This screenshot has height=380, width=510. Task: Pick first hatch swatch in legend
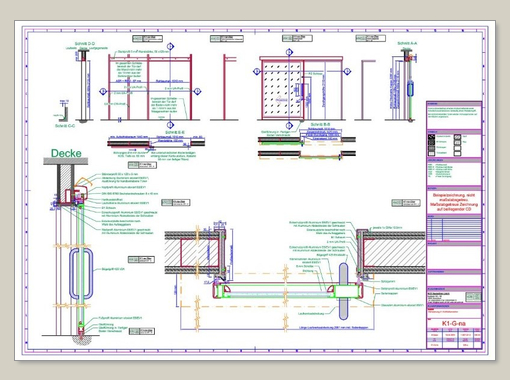pos(431,137)
